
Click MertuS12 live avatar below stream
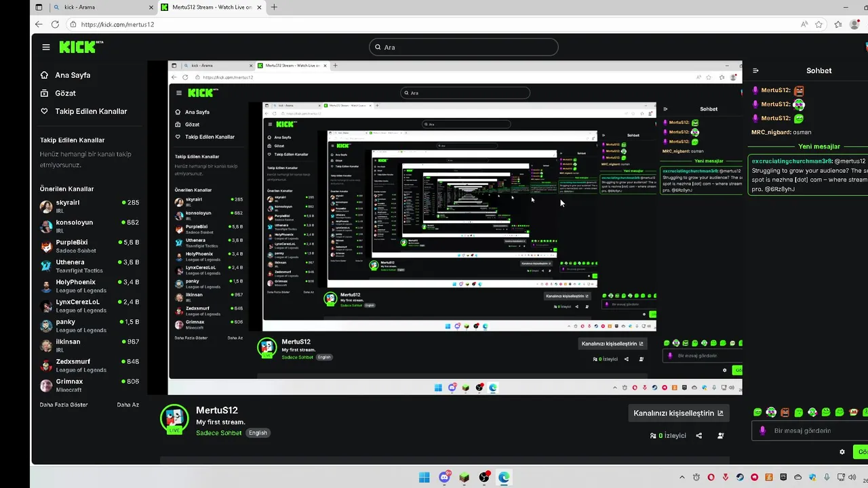(x=174, y=419)
